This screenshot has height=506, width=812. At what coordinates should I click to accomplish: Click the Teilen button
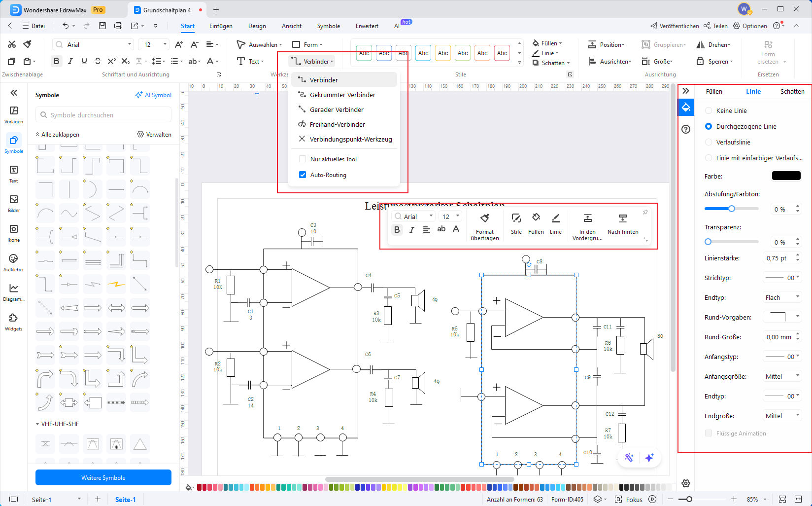715,26
